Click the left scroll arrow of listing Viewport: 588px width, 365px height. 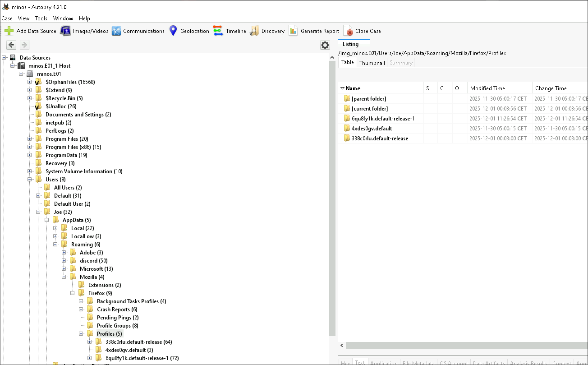tap(342, 345)
